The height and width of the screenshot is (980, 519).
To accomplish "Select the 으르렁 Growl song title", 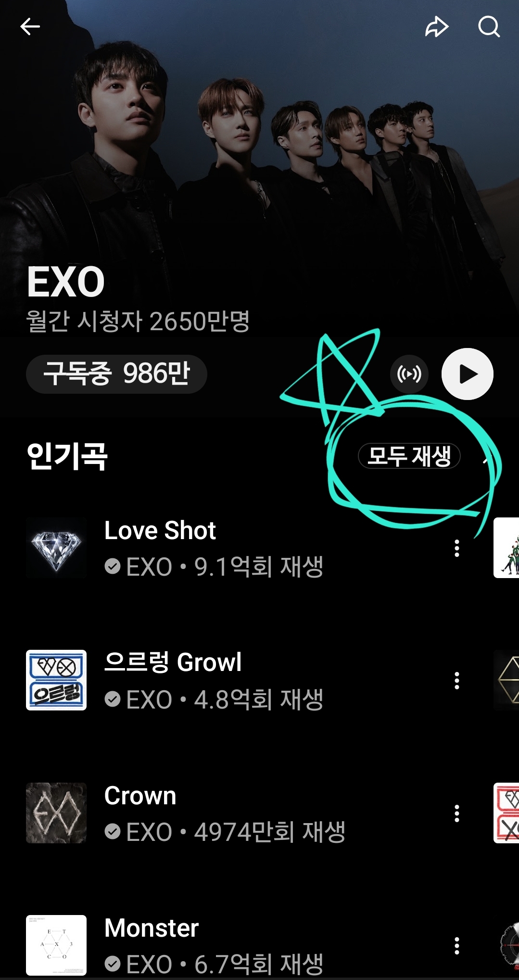I will coord(173,662).
